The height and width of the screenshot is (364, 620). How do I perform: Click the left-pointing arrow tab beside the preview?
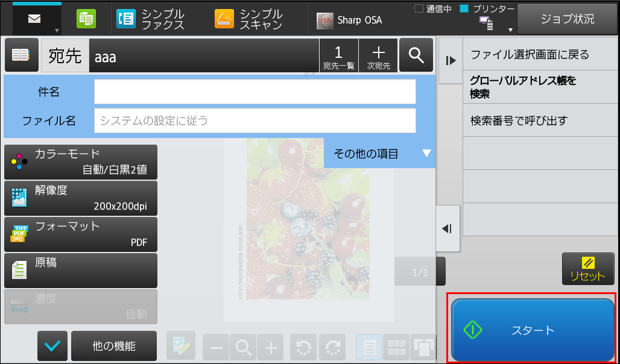click(x=448, y=228)
